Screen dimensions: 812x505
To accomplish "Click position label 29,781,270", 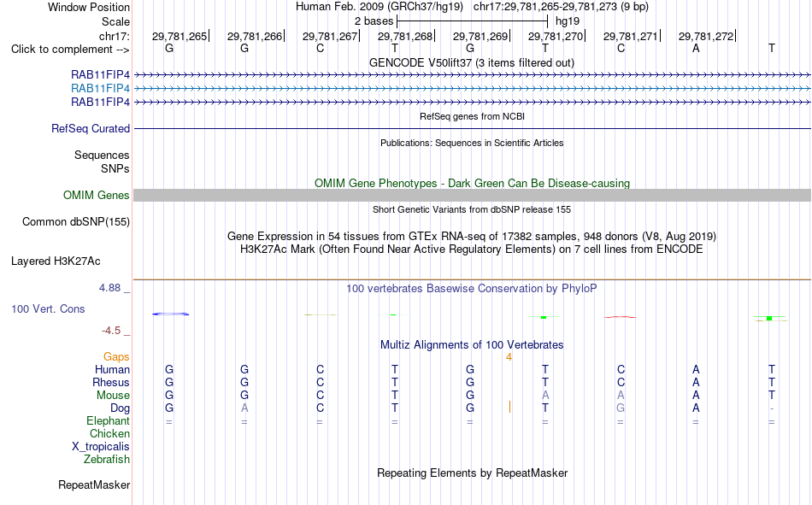I will coord(555,36).
